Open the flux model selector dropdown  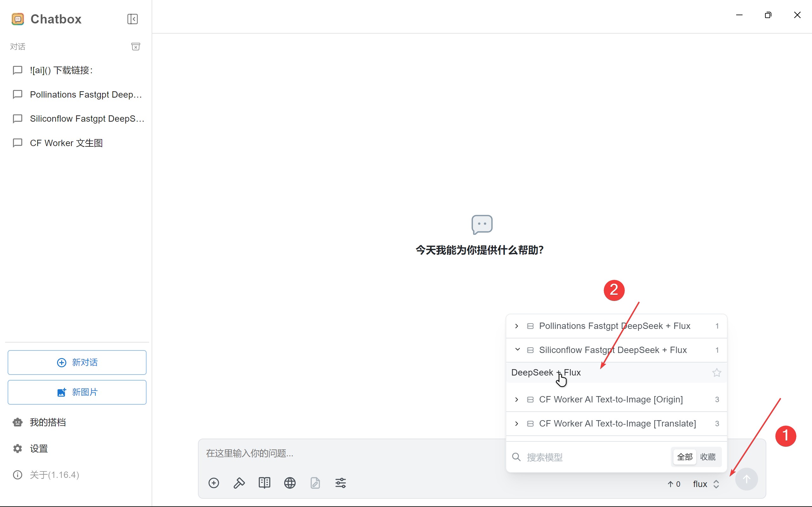(x=706, y=484)
